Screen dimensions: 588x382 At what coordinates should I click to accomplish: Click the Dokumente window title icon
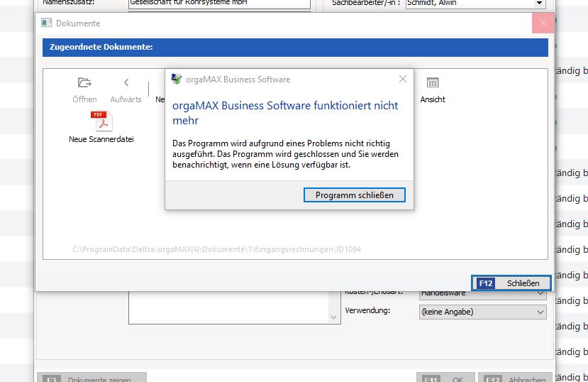pos(47,23)
